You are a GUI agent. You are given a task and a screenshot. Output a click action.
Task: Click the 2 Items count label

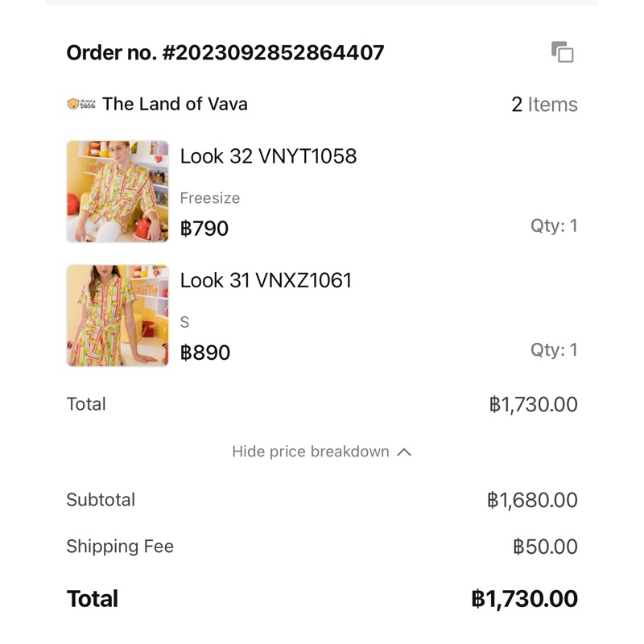click(x=544, y=105)
